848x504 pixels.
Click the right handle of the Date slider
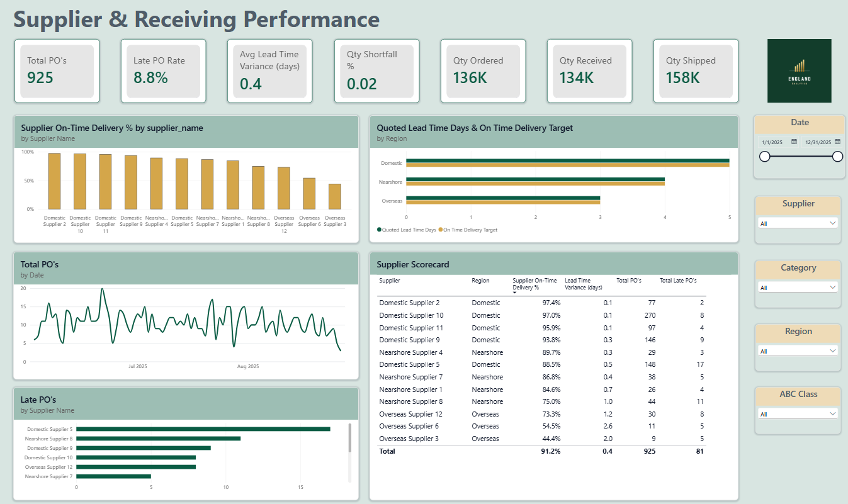click(837, 157)
